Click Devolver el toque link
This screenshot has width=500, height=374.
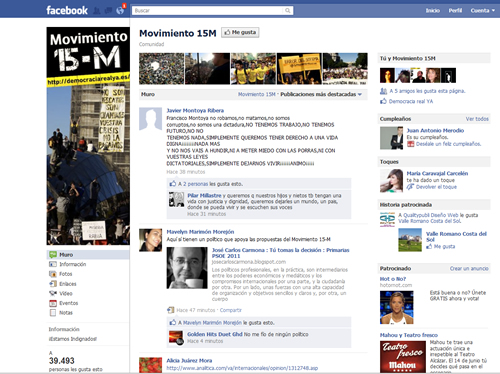point(436,187)
